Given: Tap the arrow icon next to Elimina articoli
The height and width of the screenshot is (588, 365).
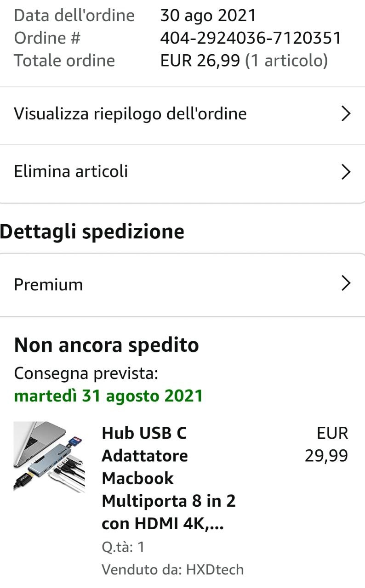Looking at the screenshot, I should tap(347, 172).
